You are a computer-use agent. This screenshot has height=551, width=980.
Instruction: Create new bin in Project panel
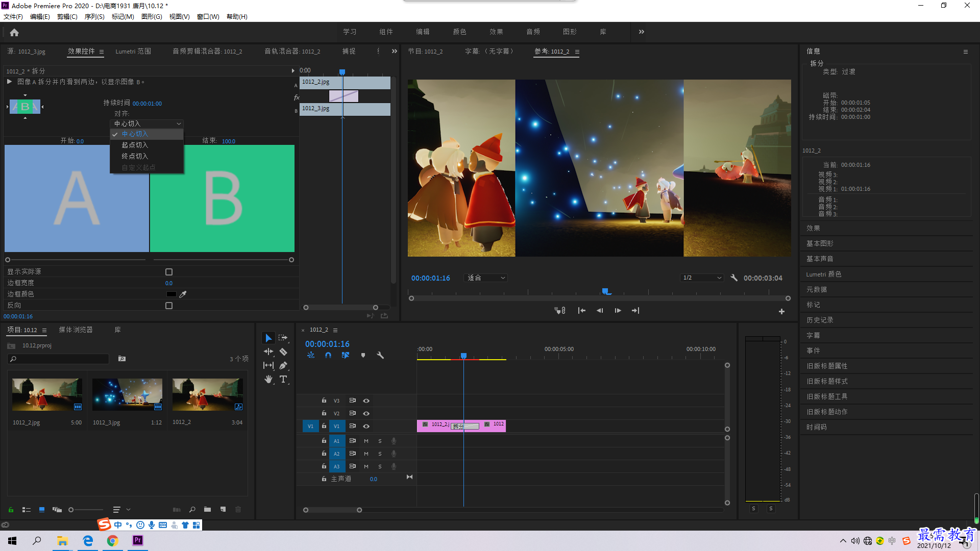pyautogui.click(x=207, y=510)
